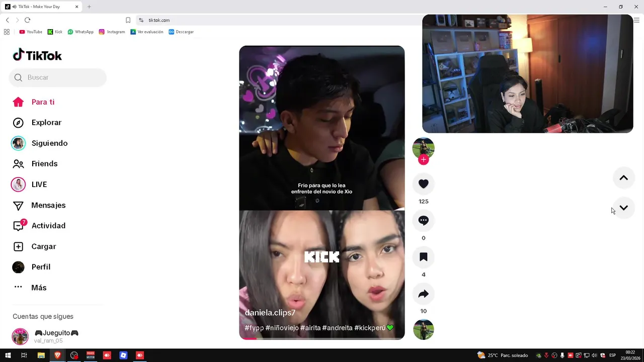The width and height of the screenshot is (644, 362).
Task: Open volume control in system tray
Action: tap(594, 355)
